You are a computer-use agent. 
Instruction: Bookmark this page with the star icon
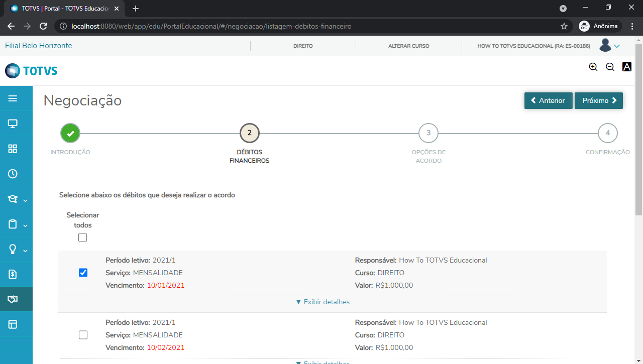[564, 26]
